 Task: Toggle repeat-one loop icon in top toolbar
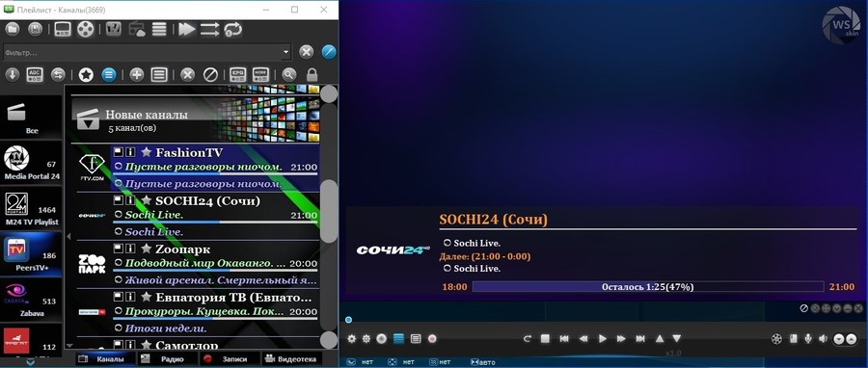(x=233, y=29)
